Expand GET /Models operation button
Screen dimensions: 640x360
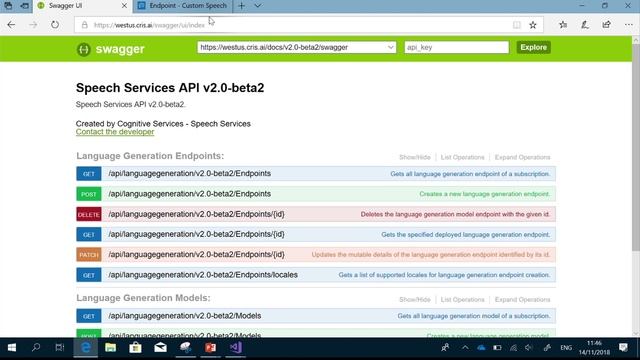coord(89,316)
